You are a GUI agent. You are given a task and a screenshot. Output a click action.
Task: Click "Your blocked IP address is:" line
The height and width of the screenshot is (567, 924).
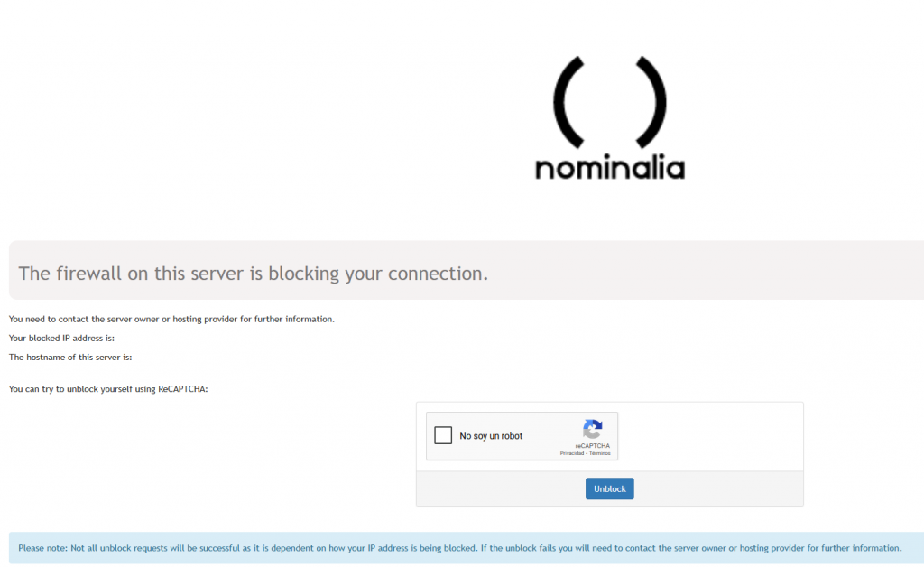pyautogui.click(x=61, y=339)
